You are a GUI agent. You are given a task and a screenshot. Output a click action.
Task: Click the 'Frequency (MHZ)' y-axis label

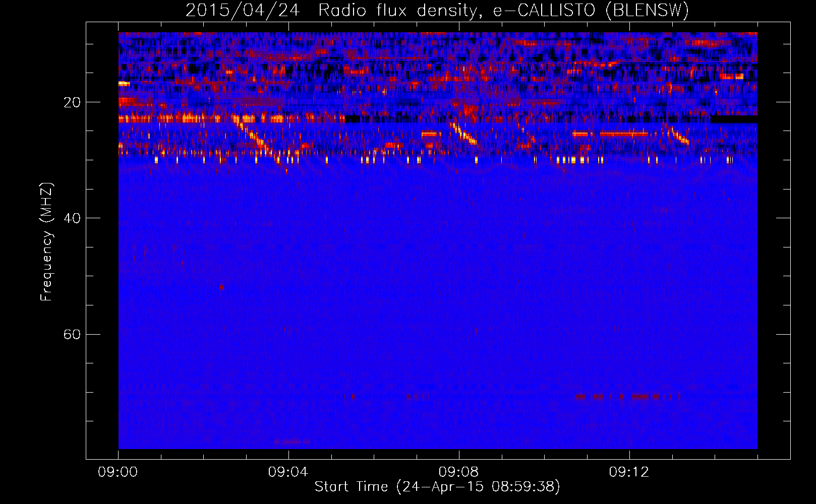tap(46, 242)
